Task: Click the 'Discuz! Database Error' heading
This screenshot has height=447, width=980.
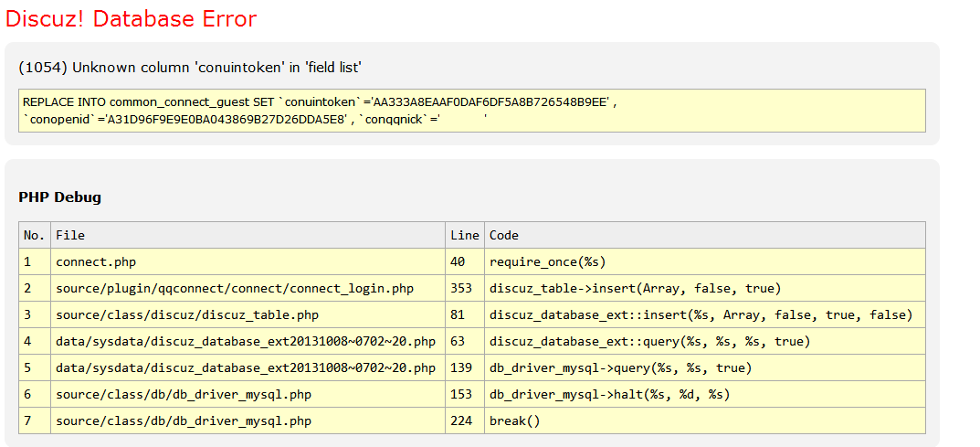Action: (132, 19)
